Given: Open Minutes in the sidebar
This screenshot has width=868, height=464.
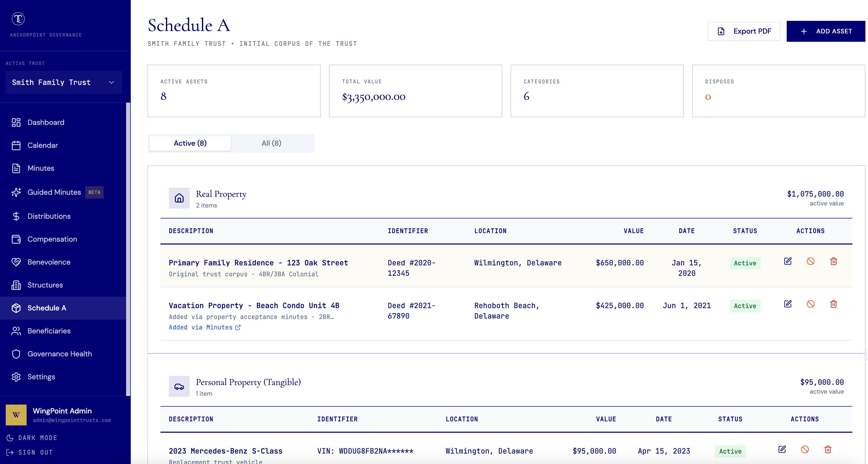Looking at the screenshot, I should coord(63,168).
